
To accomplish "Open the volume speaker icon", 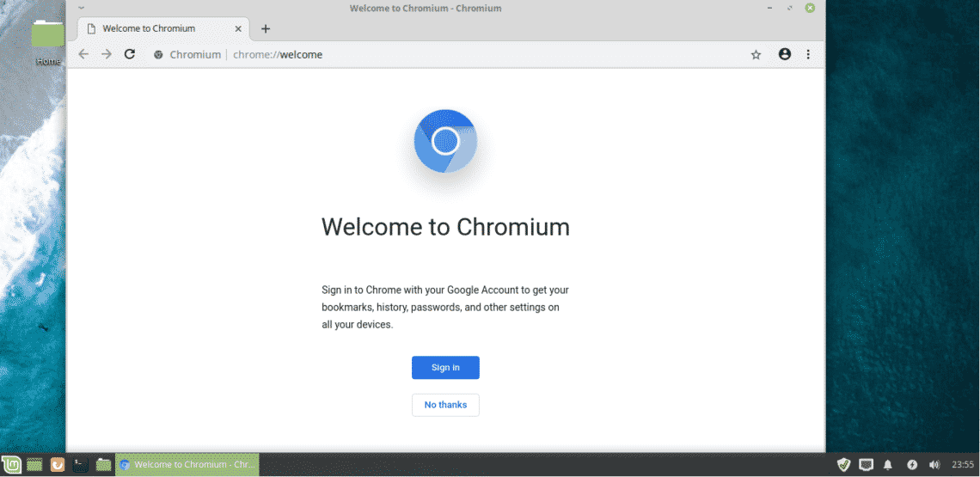I will click(x=934, y=464).
